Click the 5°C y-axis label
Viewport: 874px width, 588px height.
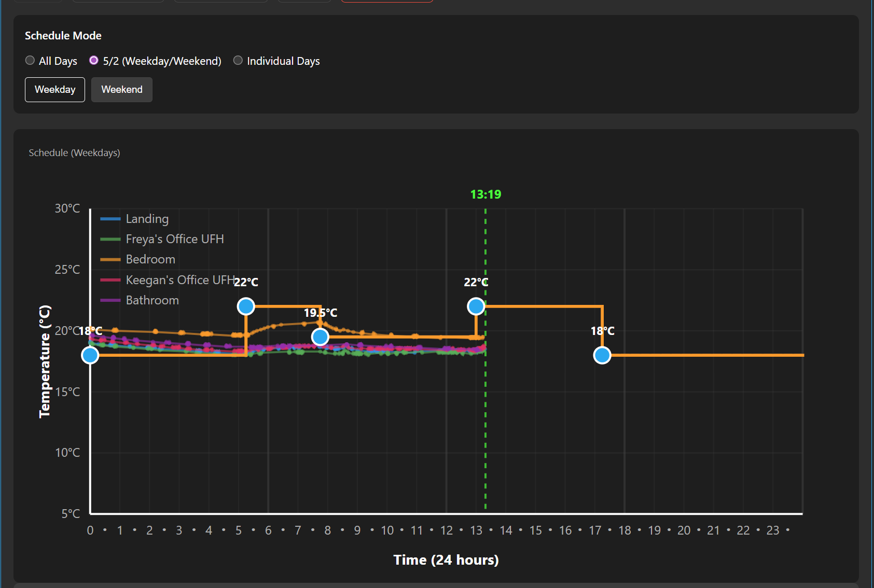click(x=71, y=514)
